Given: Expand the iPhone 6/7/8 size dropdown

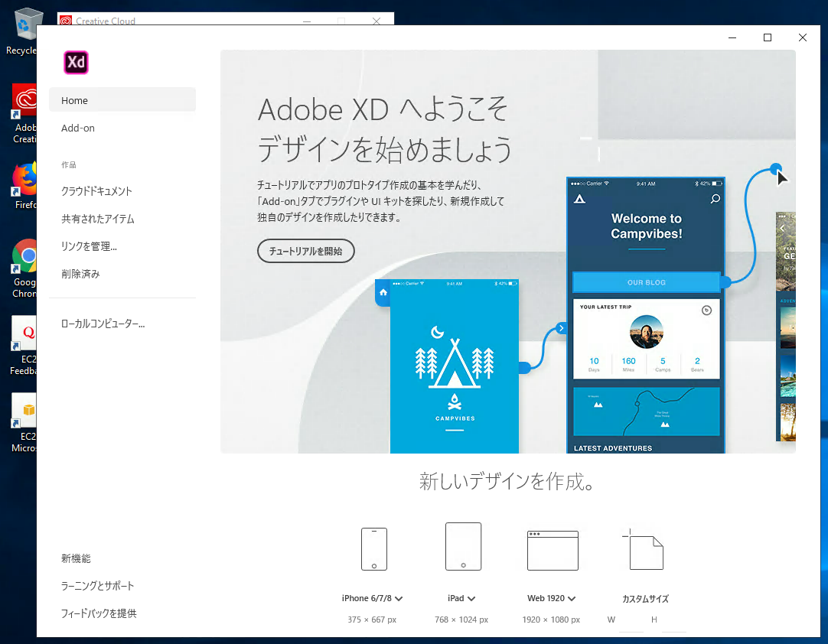Looking at the screenshot, I should 399,599.
